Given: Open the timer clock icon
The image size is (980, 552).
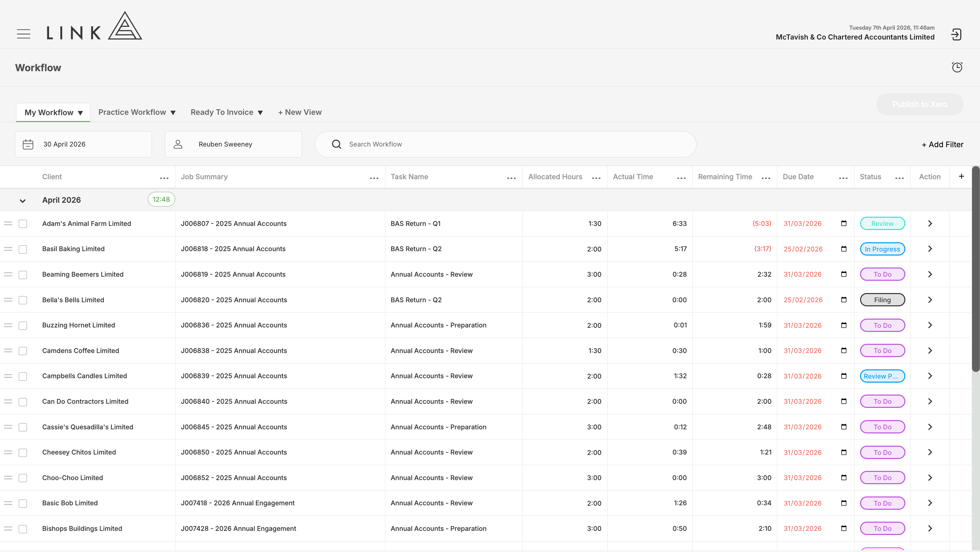Looking at the screenshot, I should [957, 67].
